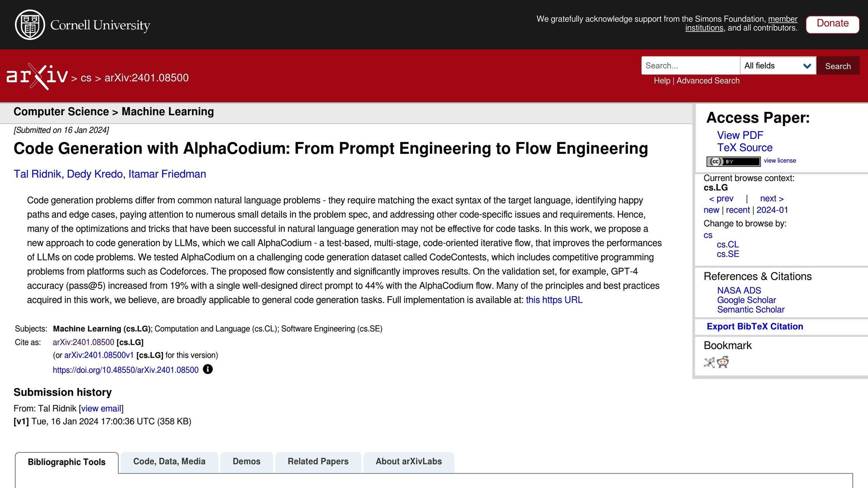Screen dimensions: 868x488
Task: Click the arXiv logo
Action: [37, 77]
